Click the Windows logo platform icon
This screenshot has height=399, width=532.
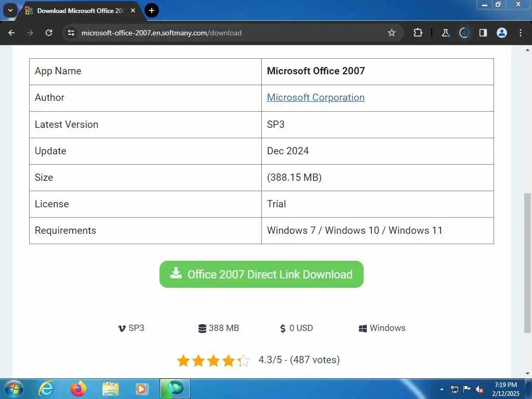(x=363, y=328)
